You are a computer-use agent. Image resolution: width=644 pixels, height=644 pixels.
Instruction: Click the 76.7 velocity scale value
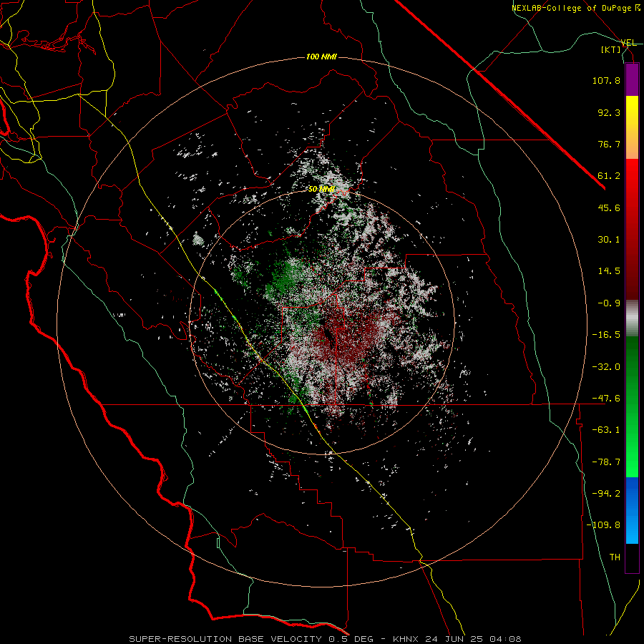[609, 144]
